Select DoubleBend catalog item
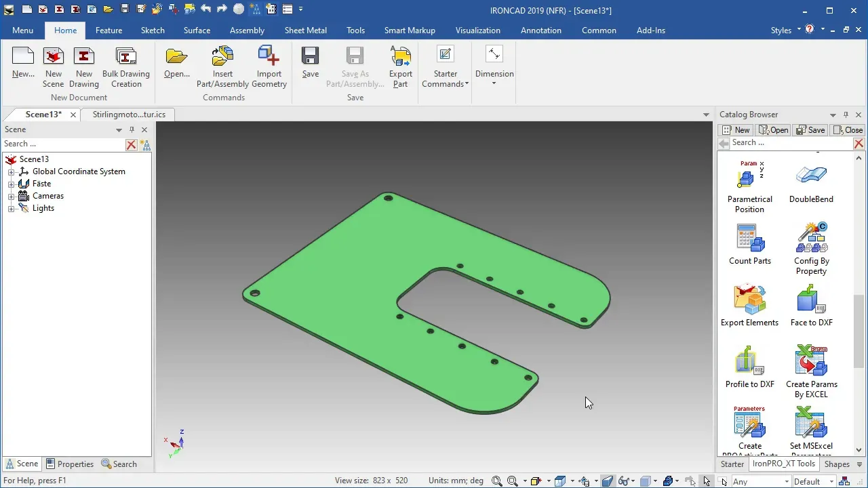Image resolution: width=868 pixels, height=488 pixels. (x=811, y=183)
